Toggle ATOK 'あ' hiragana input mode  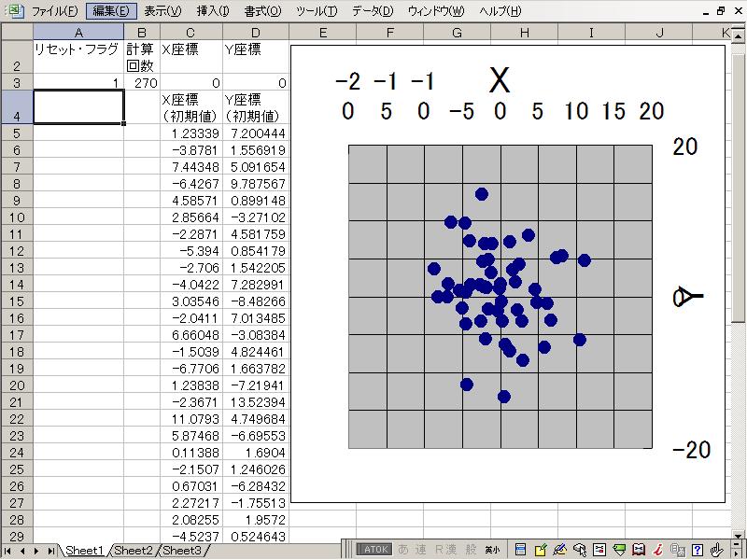pyautogui.click(x=403, y=550)
